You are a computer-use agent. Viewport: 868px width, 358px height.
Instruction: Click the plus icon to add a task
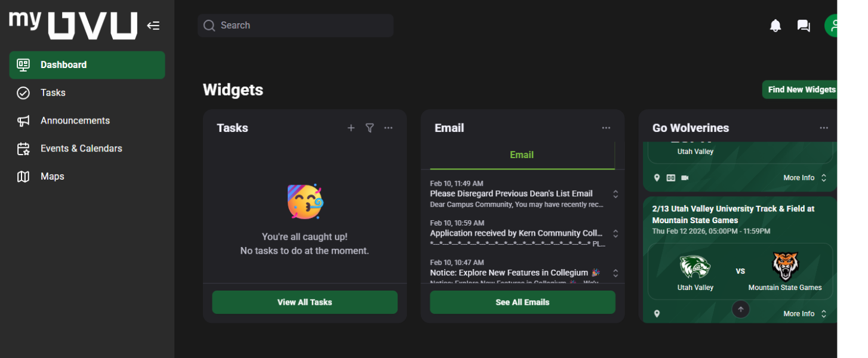tap(351, 128)
